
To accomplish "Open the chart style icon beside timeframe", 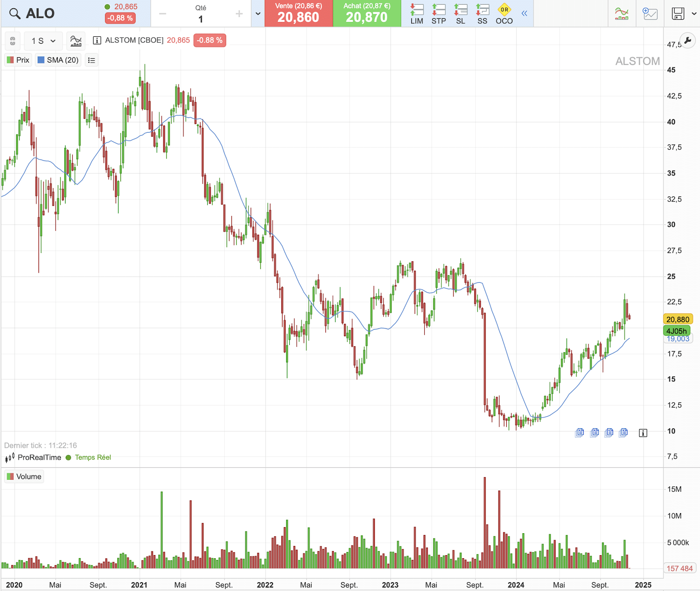I will click(76, 41).
